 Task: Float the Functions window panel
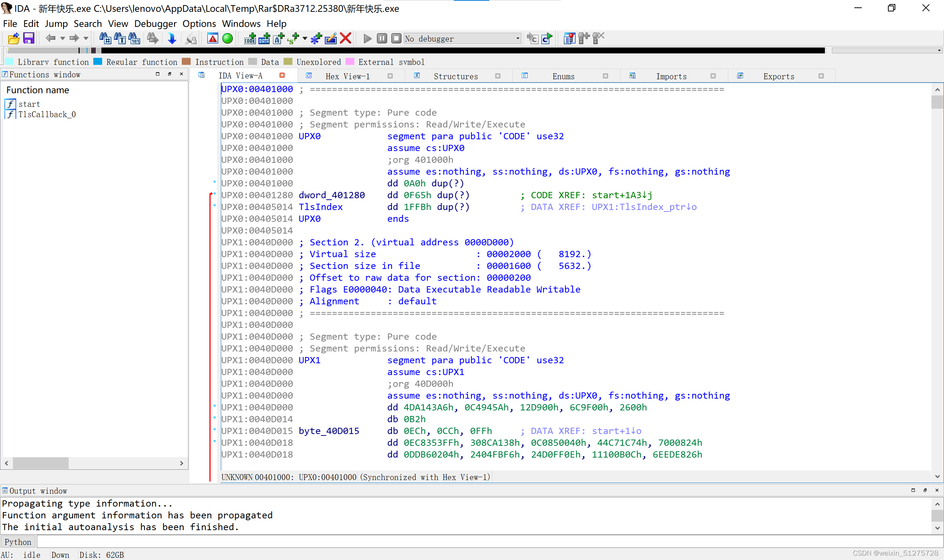pos(170,74)
